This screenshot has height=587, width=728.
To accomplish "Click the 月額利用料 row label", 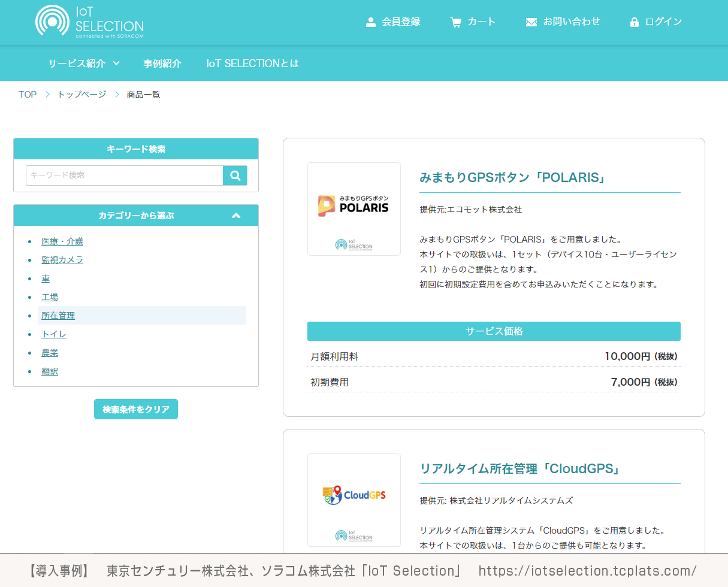I will [x=334, y=356].
